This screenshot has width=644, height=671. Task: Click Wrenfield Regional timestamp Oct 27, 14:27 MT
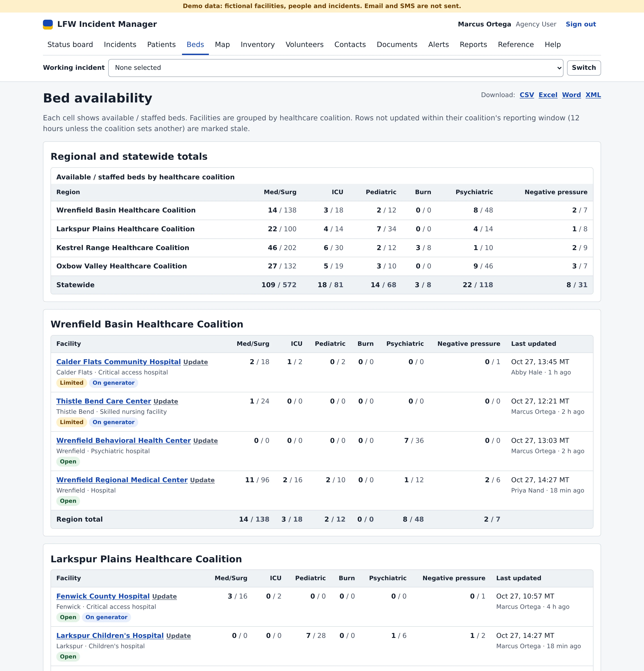point(540,480)
